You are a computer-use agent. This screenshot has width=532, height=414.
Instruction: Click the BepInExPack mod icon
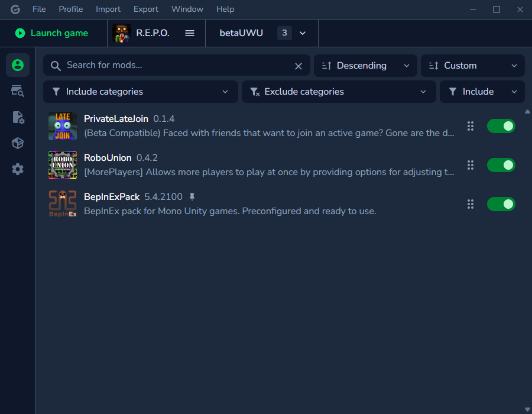coord(63,204)
